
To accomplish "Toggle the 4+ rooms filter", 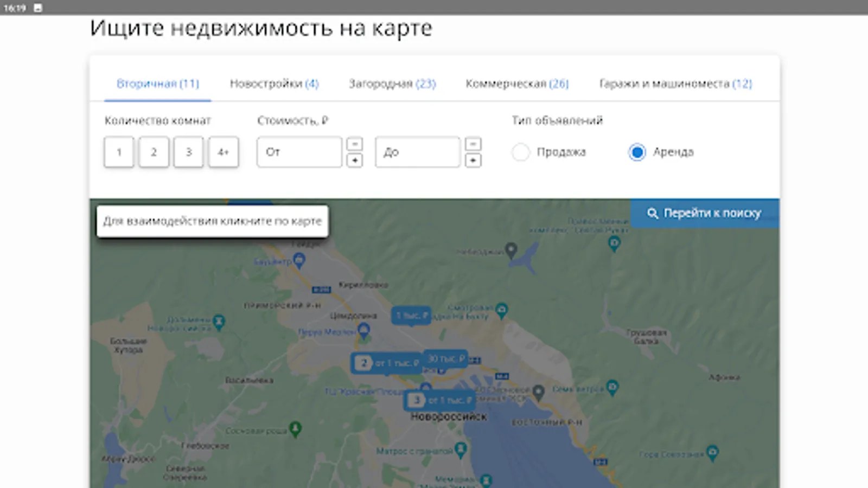I will (224, 152).
